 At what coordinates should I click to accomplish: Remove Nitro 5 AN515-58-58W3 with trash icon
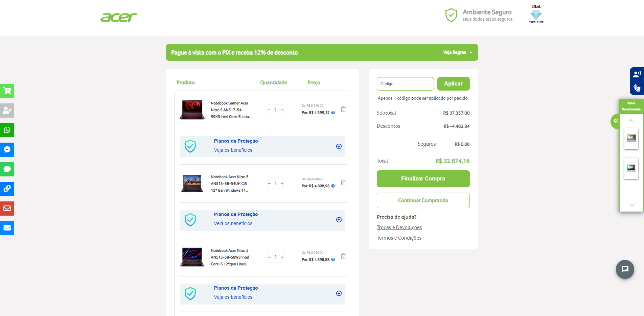pyautogui.click(x=343, y=256)
